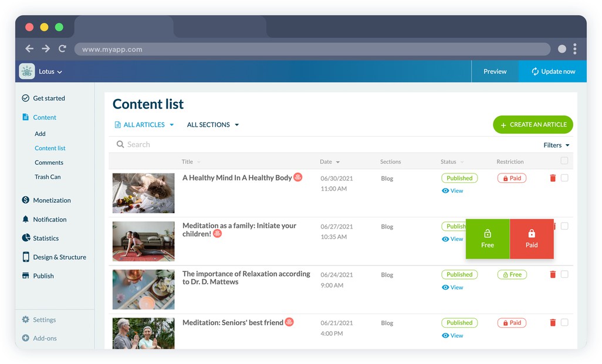Check the box for Relaxation article row
Viewport: 602px width, 364px height.
click(564, 274)
